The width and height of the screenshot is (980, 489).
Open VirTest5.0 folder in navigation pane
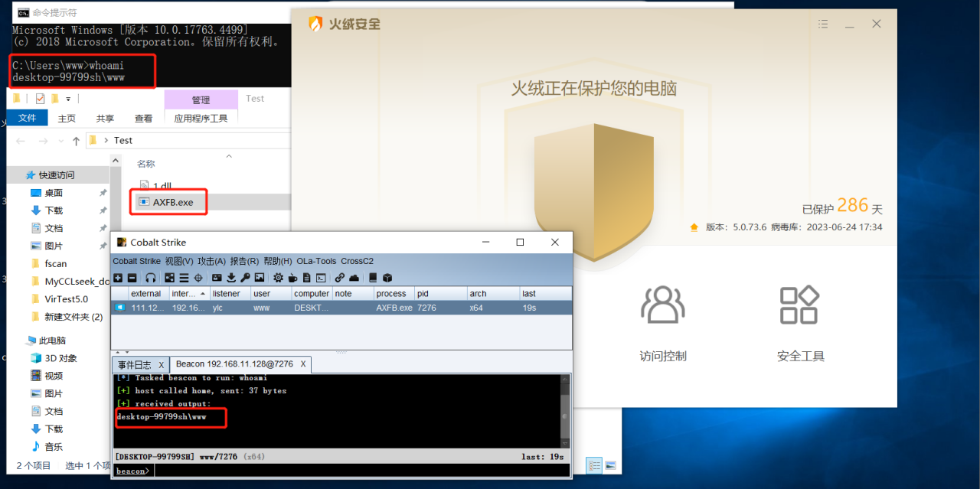point(66,299)
